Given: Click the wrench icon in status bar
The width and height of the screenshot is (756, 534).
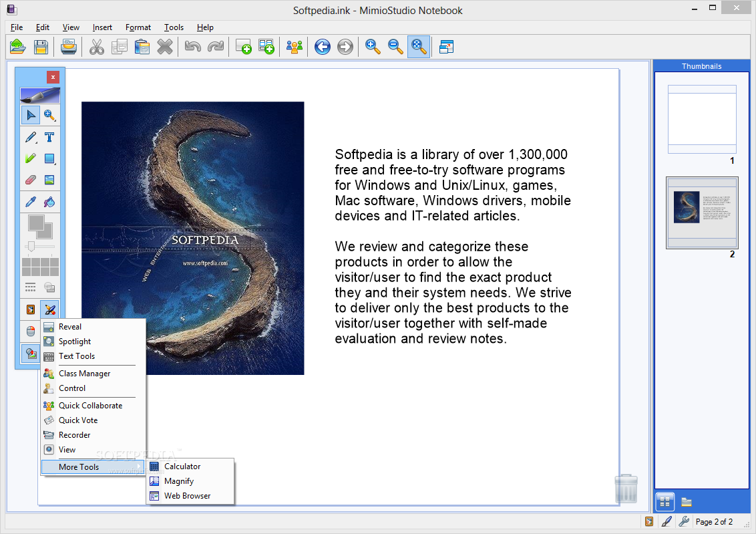Looking at the screenshot, I should click(683, 521).
